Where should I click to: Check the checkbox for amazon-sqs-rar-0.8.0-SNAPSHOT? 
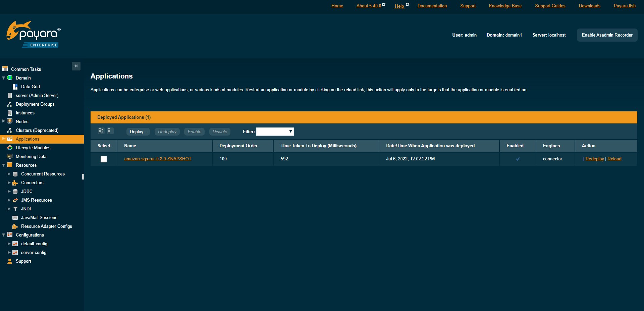(x=104, y=159)
